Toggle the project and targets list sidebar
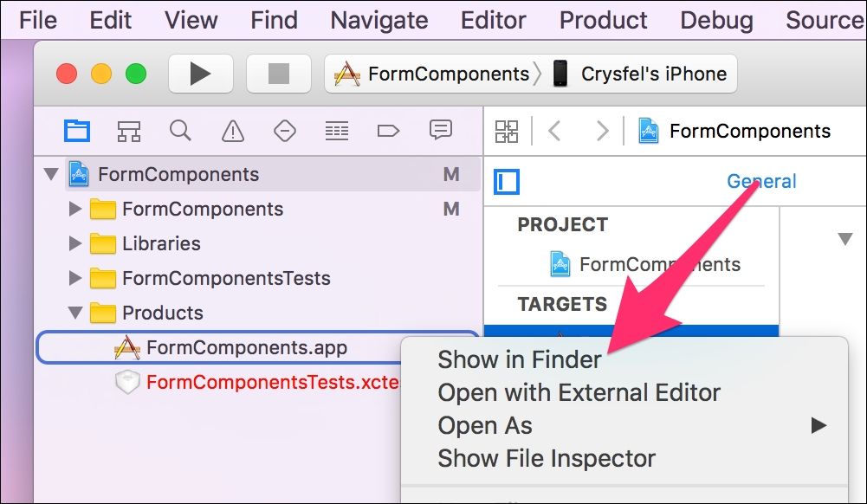This screenshot has width=867, height=504. point(507,182)
